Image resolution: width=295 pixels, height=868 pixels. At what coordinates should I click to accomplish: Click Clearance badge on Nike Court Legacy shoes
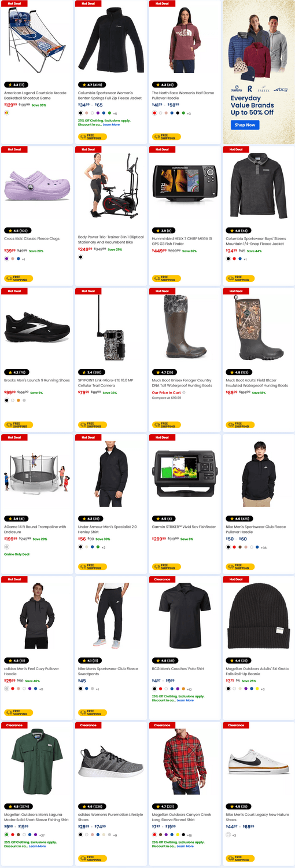(x=236, y=725)
